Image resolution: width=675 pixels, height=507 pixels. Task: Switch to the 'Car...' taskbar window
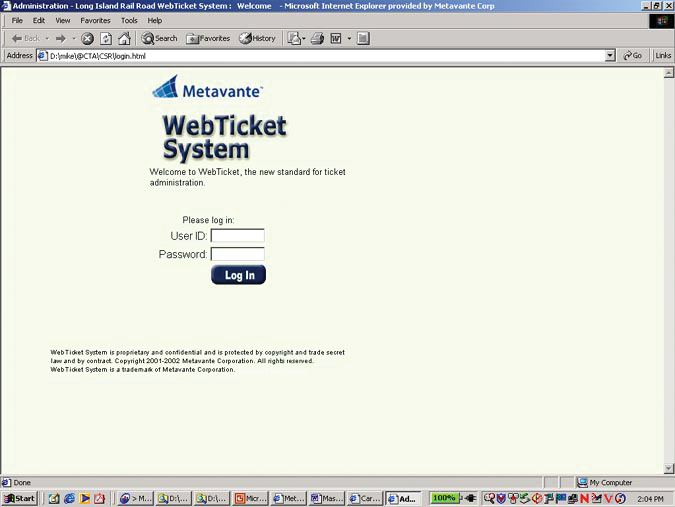[x=365, y=498]
